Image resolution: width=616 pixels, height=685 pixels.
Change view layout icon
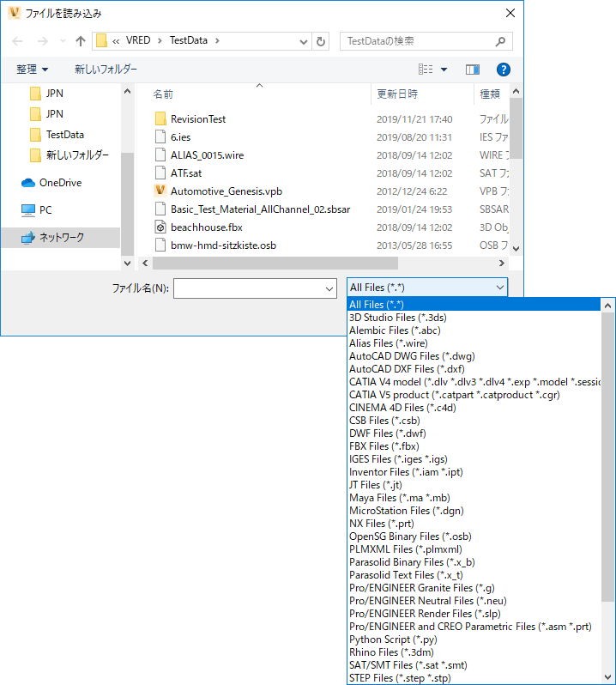pyautogui.click(x=426, y=69)
